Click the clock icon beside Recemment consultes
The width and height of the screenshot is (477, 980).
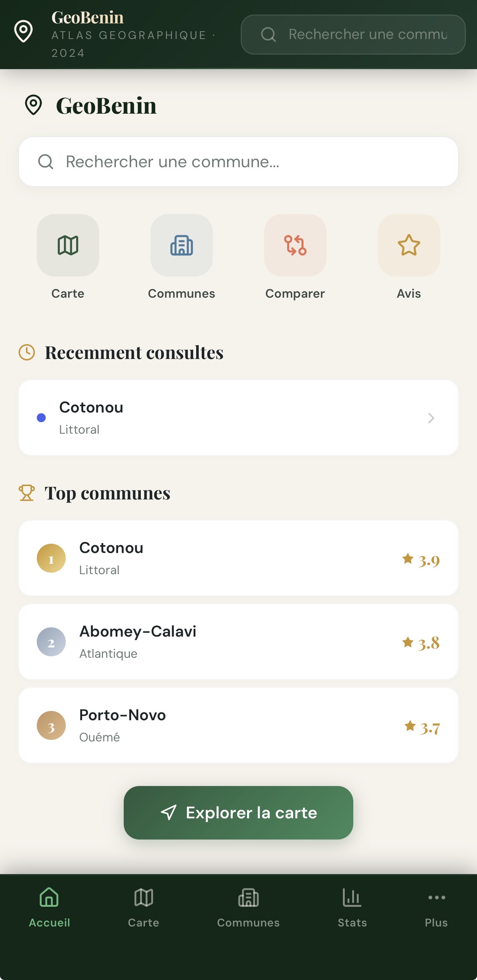27,352
